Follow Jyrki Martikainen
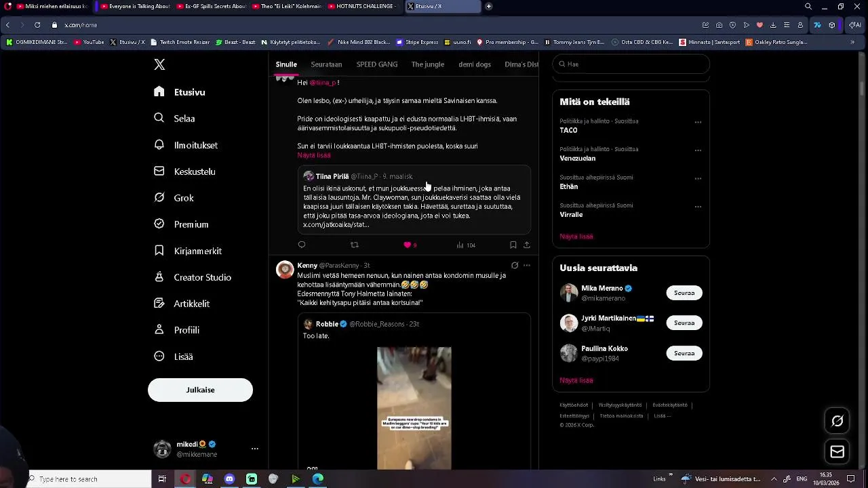868x488 pixels. [684, 323]
